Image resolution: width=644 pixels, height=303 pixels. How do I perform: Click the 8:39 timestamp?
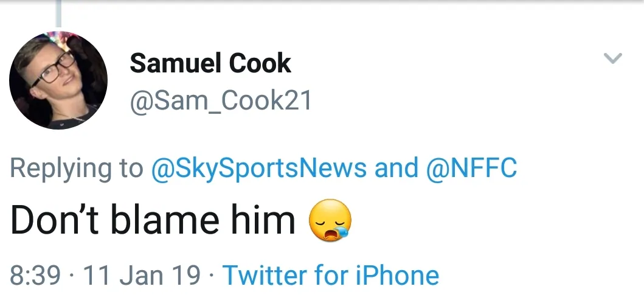[35, 275]
